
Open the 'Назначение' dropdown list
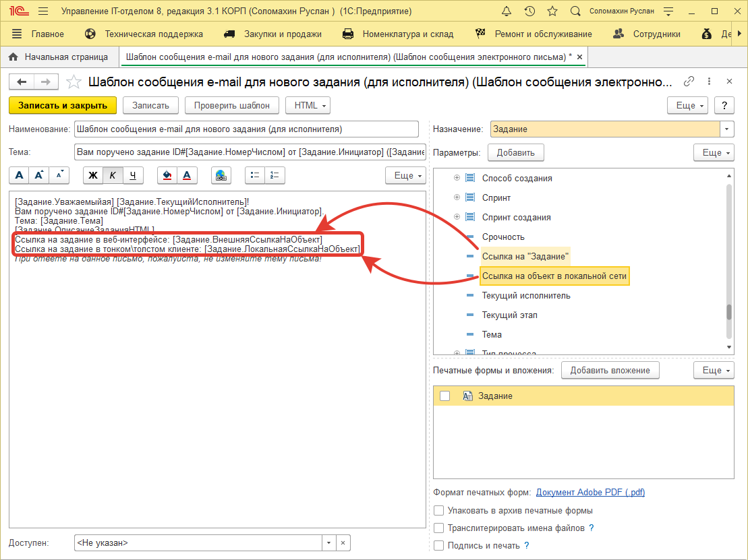[x=728, y=129]
